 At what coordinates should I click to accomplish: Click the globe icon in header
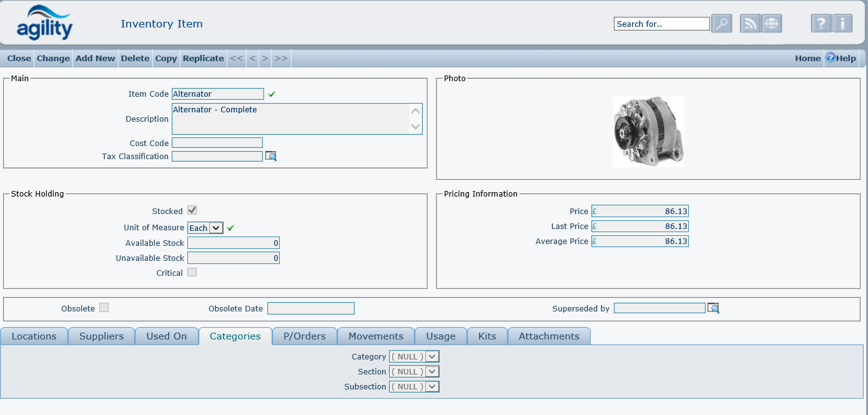pyautogui.click(x=772, y=24)
